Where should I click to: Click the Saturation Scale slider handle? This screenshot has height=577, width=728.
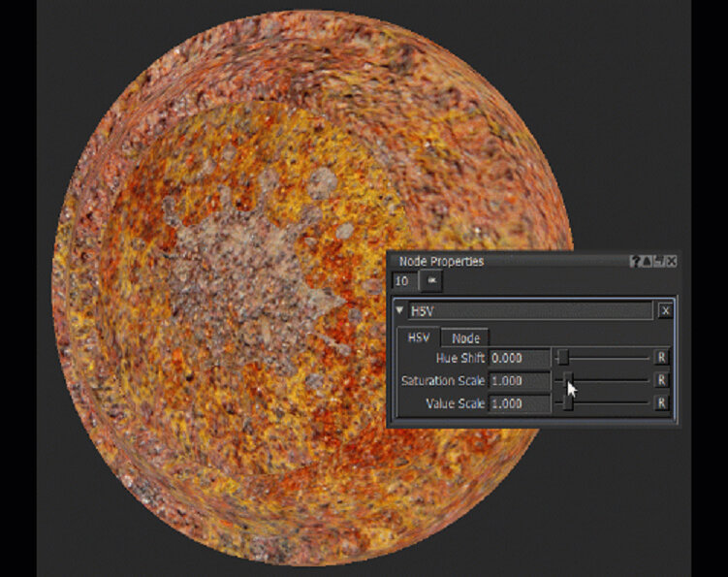[x=568, y=381]
